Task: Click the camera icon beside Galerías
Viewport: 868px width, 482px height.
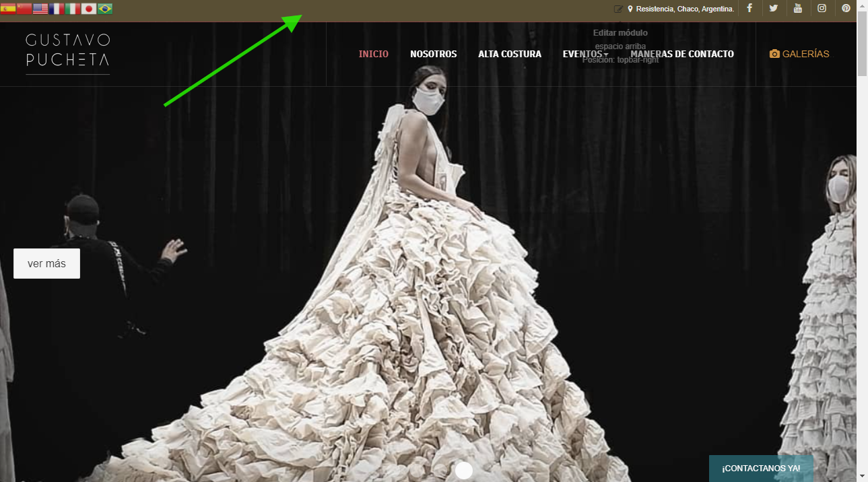Action: [x=774, y=54]
